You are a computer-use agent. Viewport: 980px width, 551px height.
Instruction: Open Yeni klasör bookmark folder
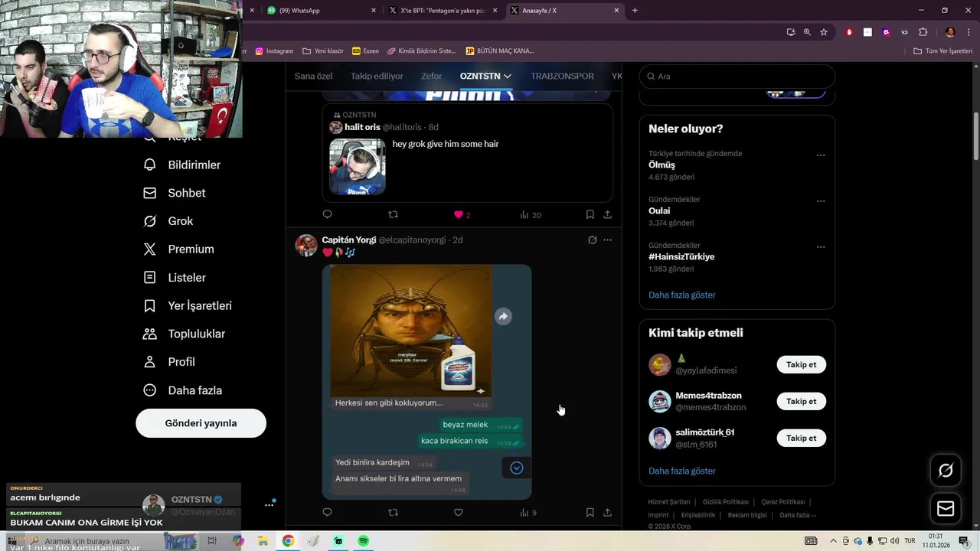(x=323, y=51)
